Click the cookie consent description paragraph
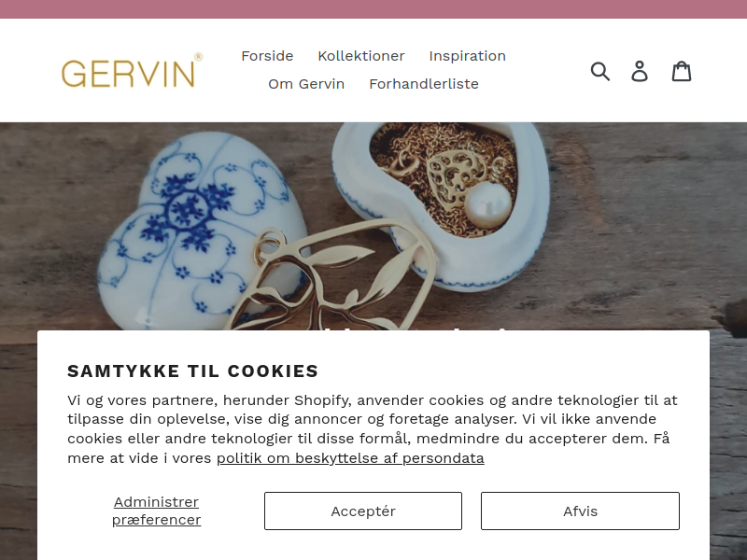This screenshot has height=560, width=747. pyautogui.click(x=373, y=429)
